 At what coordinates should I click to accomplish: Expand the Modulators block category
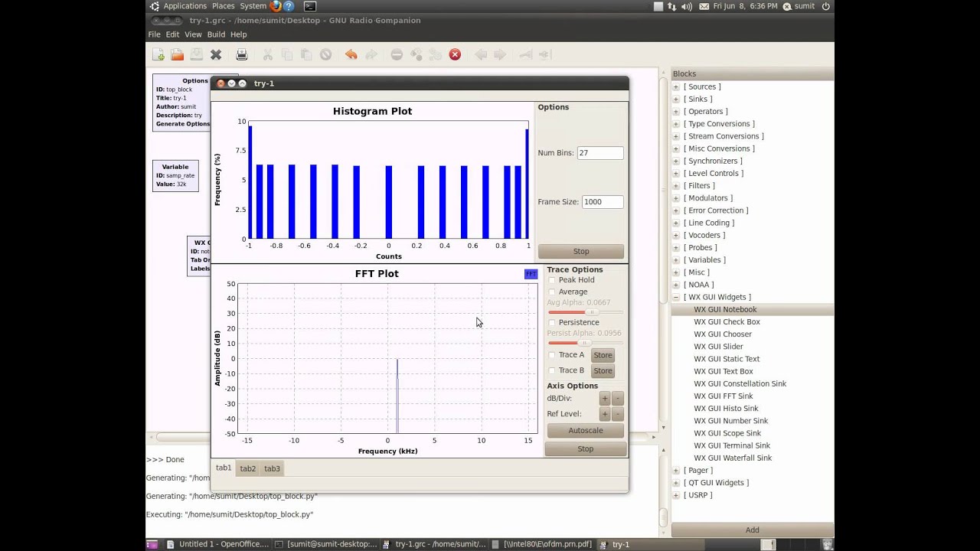[x=676, y=198]
